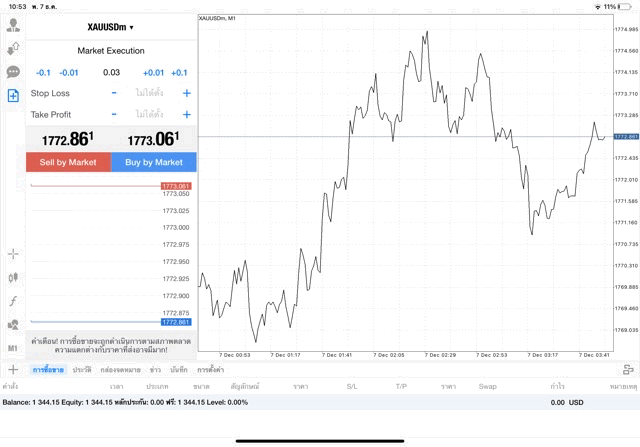Decrease Take Profit with minus button
The image size is (640, 447).
[x=114, y=115]
